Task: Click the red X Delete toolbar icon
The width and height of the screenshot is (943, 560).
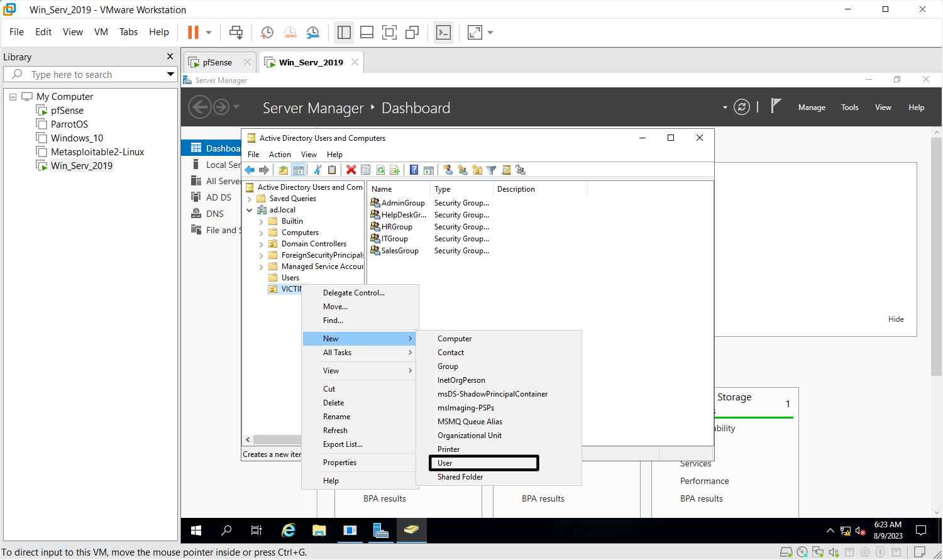Action: pos(351,170)
